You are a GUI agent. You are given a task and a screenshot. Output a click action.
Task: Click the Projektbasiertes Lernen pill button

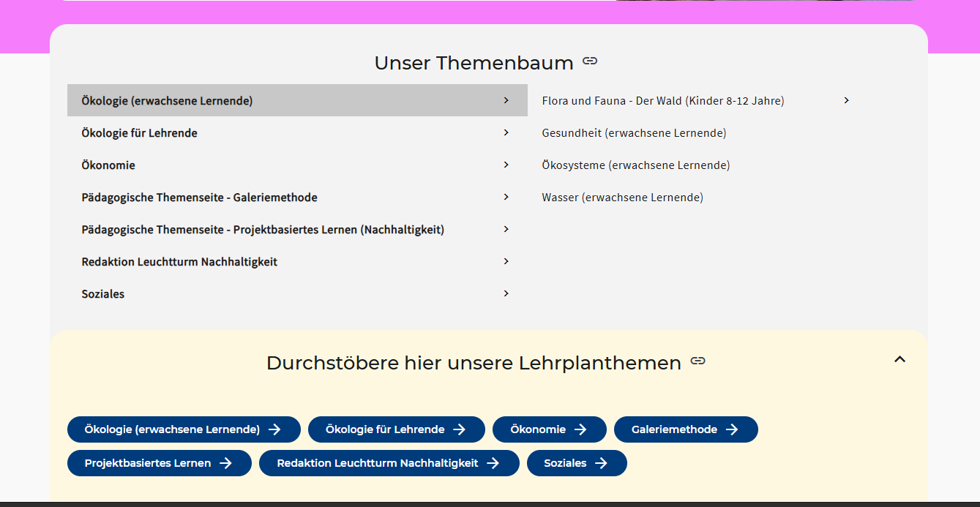pos(159,463)
